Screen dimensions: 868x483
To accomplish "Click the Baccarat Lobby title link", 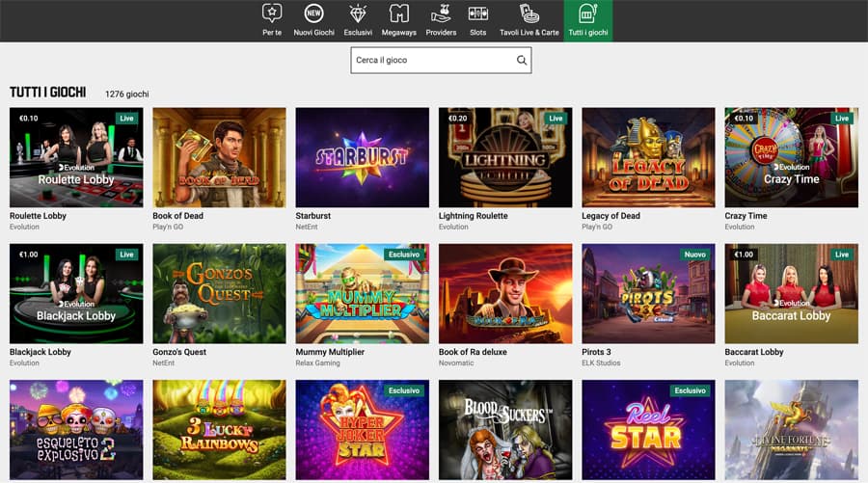I will pos(754,352).
